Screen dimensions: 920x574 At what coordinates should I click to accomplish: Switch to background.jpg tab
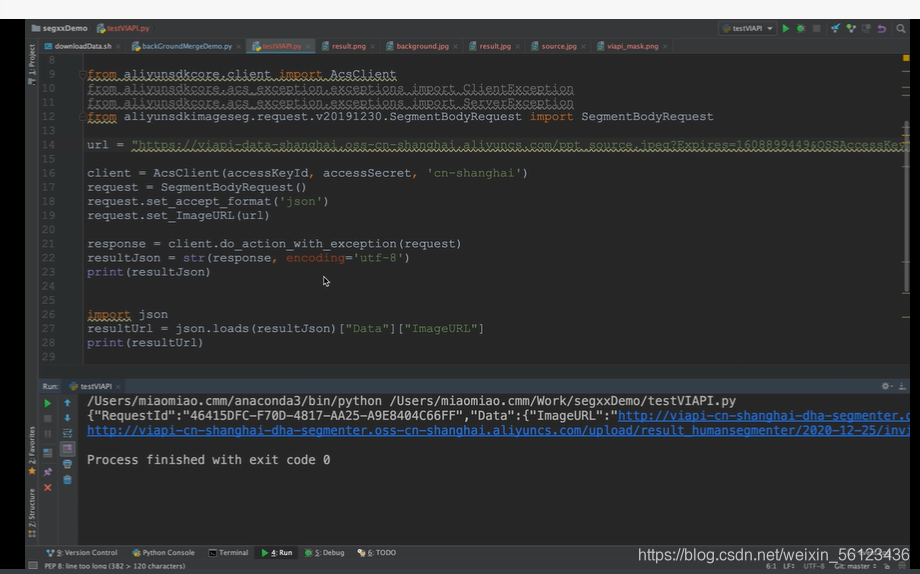(422, 46)
